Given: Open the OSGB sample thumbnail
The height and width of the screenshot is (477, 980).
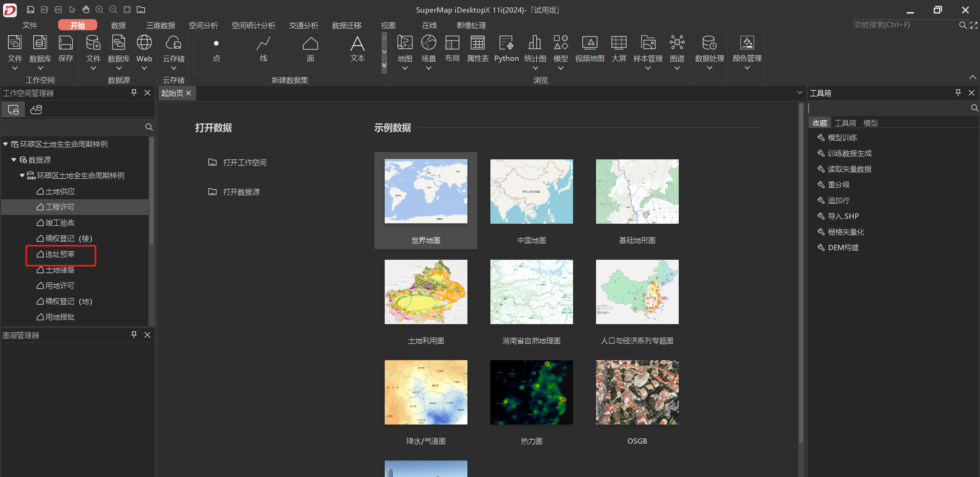Looking at the screenshot, I should [x=637, y=392].
